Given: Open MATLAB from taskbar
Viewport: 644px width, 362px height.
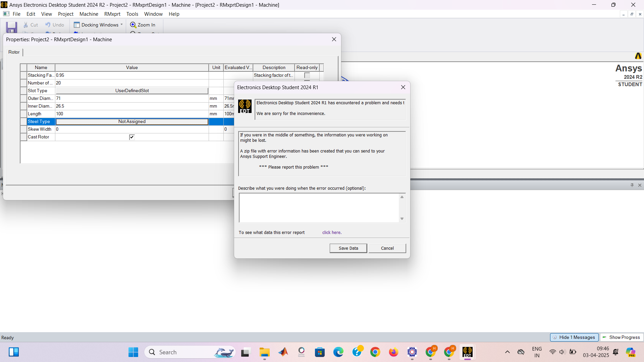Looking at the screenshot, I should (x=283, y=352).
